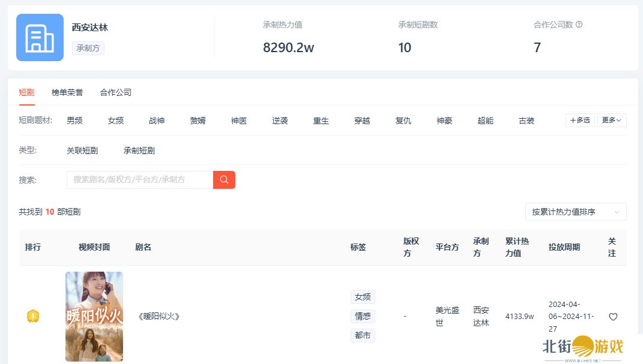Filter by 承制短剧 type
The width and height of the screenshot is (643, 364).
pyautogui.click(x=139, y=151)
